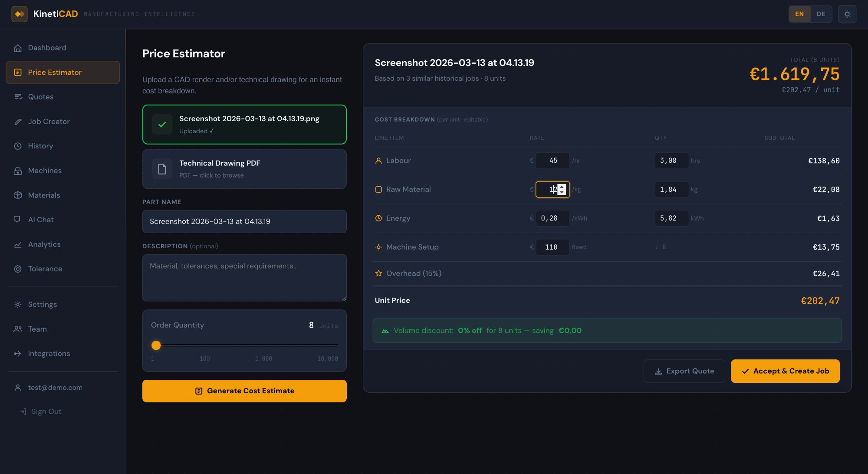Open the Job Creator pencil icon

pos(18,122)
